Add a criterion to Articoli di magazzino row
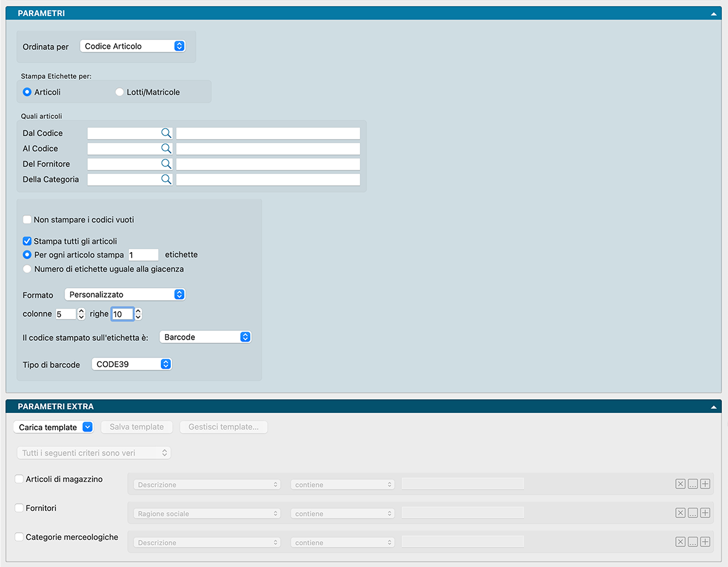Viewport: 728px width, 567px height. click(705, 484)
